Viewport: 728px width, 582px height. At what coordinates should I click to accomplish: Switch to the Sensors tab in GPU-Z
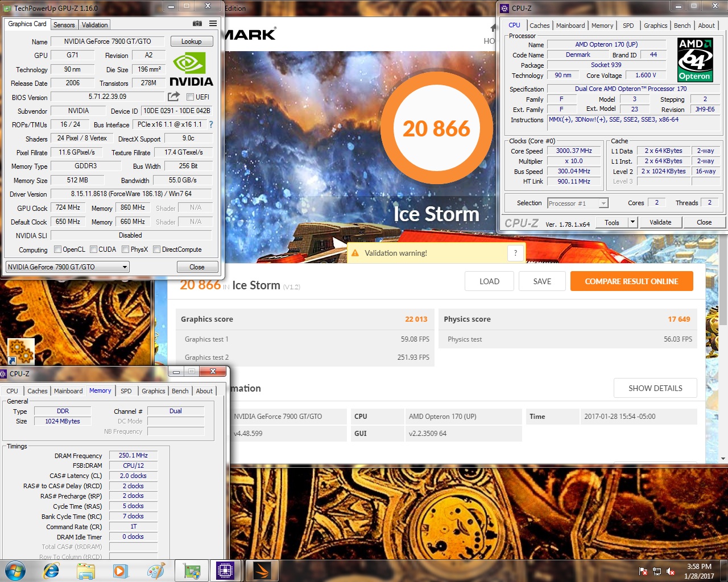pyautogui.click(x=64, y=25)
